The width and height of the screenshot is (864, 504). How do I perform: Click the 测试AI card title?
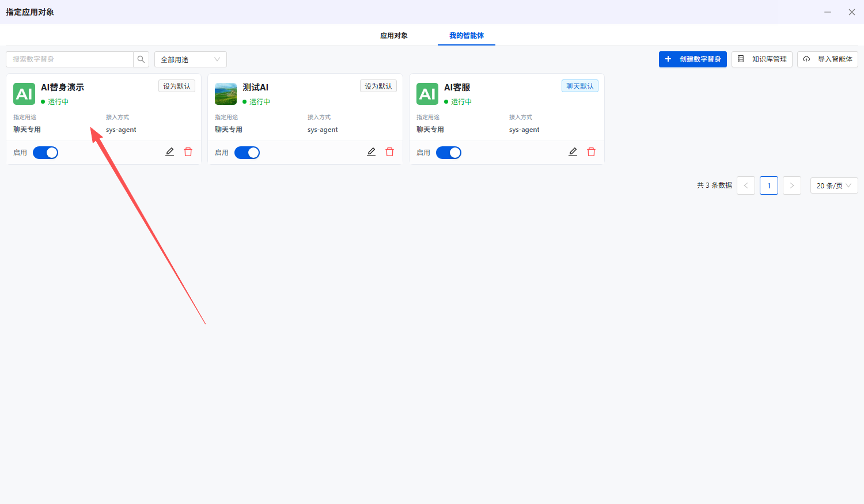click(255, 88)
